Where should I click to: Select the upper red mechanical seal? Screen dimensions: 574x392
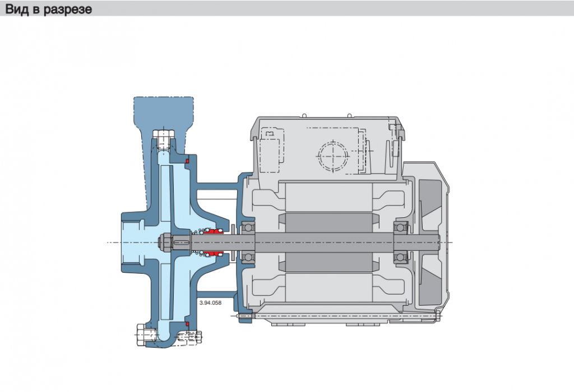(214, 231)
